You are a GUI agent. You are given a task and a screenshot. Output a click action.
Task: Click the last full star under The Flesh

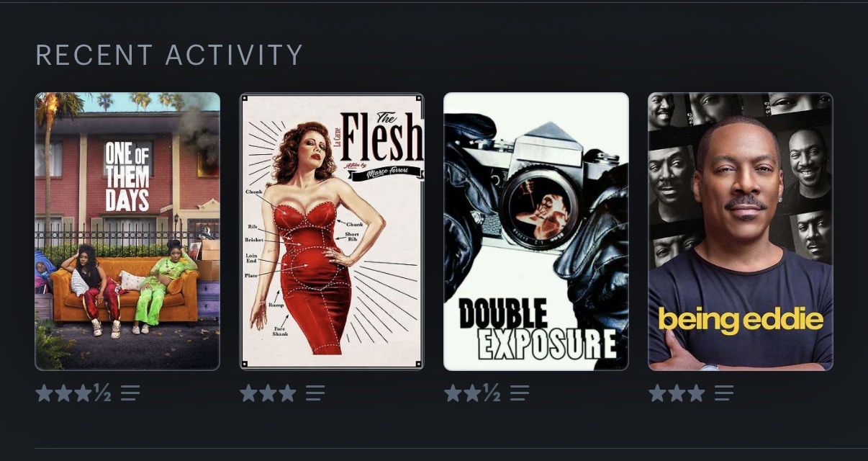coord(287,393)
